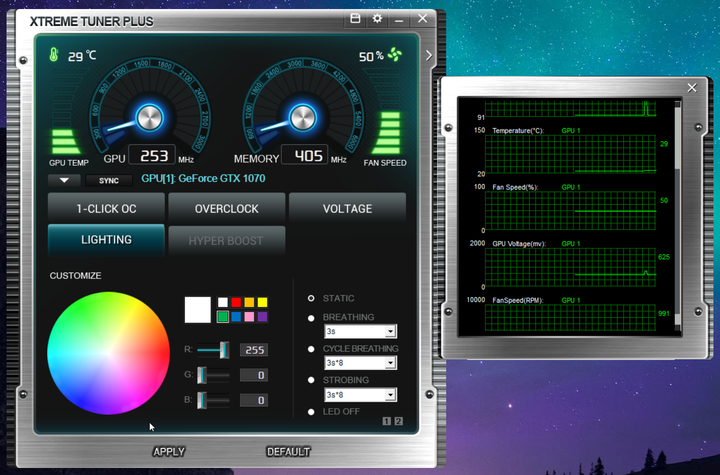
Task: Select the BREATHING lighting mode
Action: point(311,318)
